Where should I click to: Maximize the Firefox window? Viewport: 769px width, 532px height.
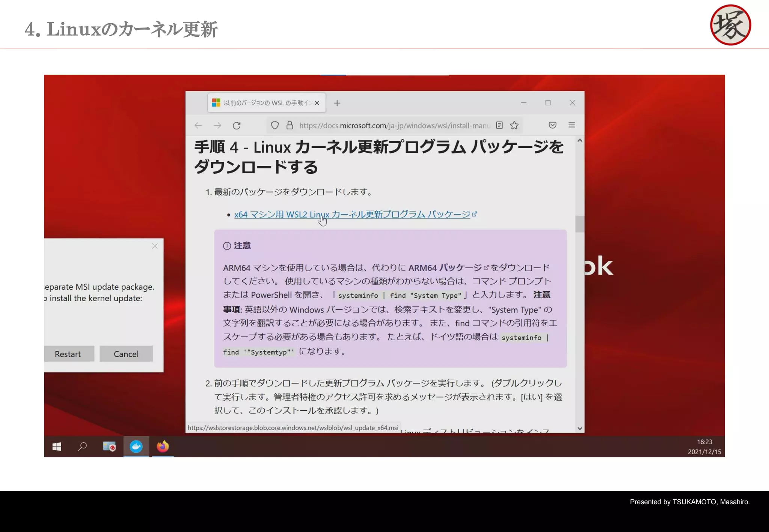[548, 102]
